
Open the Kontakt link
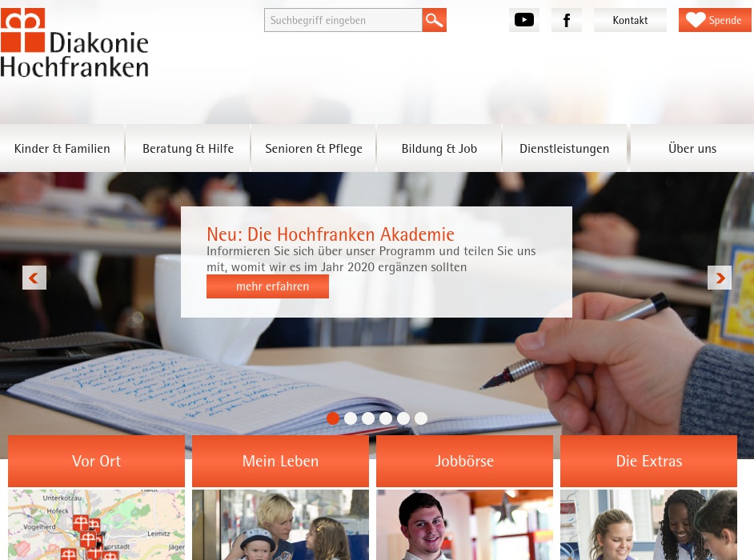click(x=630, y=20)
